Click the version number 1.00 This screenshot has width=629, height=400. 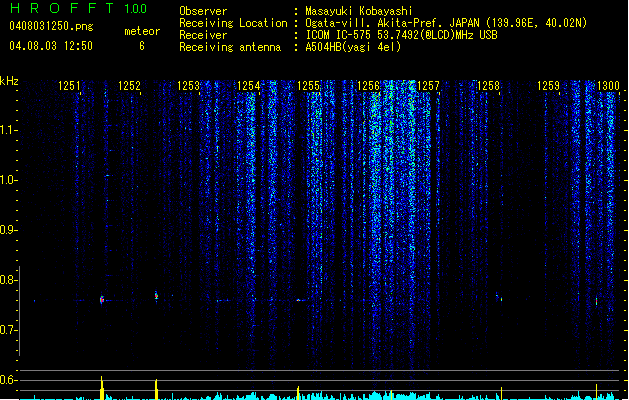click(135, 8)
